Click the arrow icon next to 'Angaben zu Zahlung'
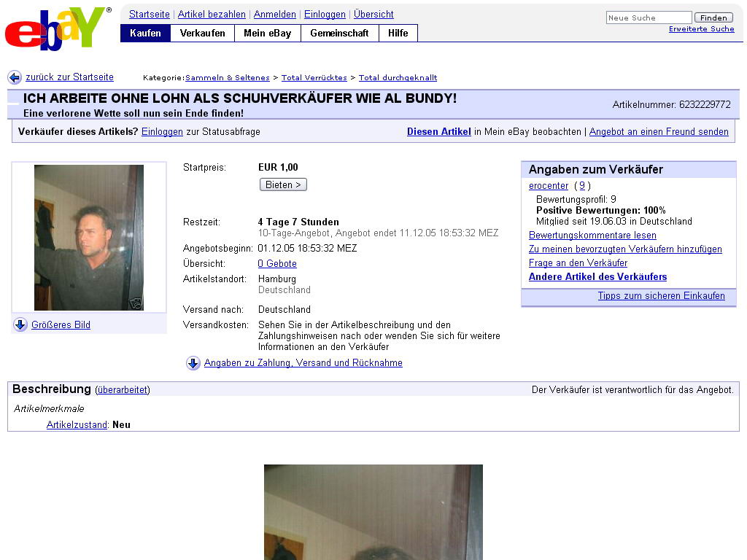The height and width of the screenshot is (560, 747). pos(193,363)
